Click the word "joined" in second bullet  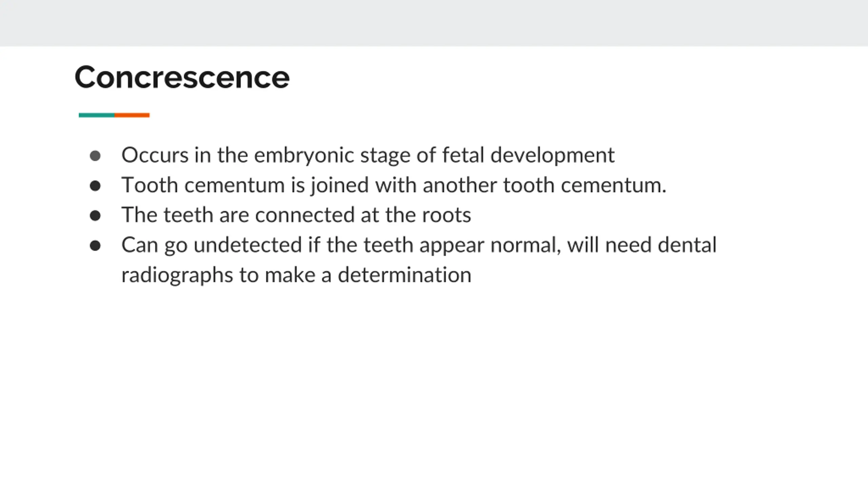[x=340, y=186]
